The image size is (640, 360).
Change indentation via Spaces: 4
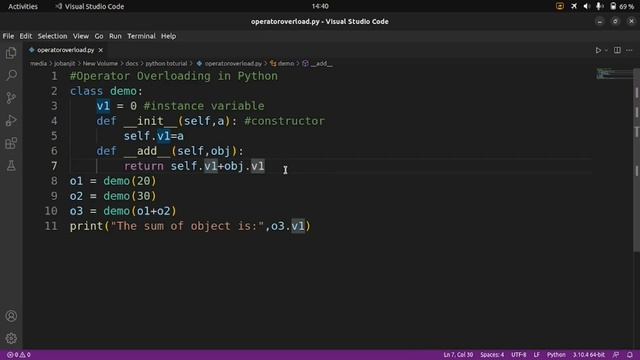pyautogui.click(x=492, y=355)
